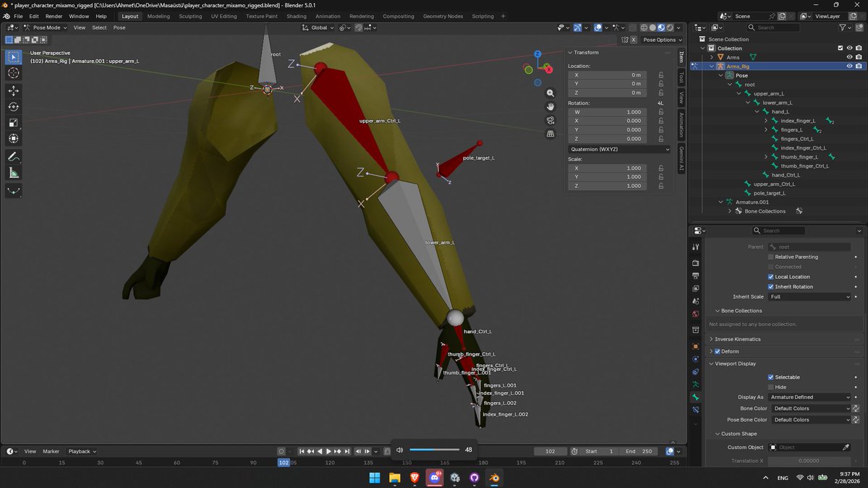Click the volume slider overlay
The width and height of the screenshot is (868, 488).
tap(435, 450)
